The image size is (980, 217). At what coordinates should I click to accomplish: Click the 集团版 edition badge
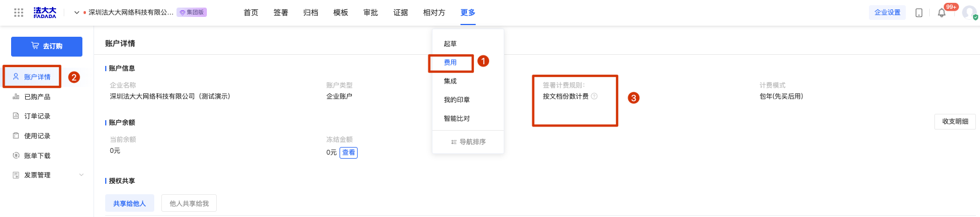point(192,12)
